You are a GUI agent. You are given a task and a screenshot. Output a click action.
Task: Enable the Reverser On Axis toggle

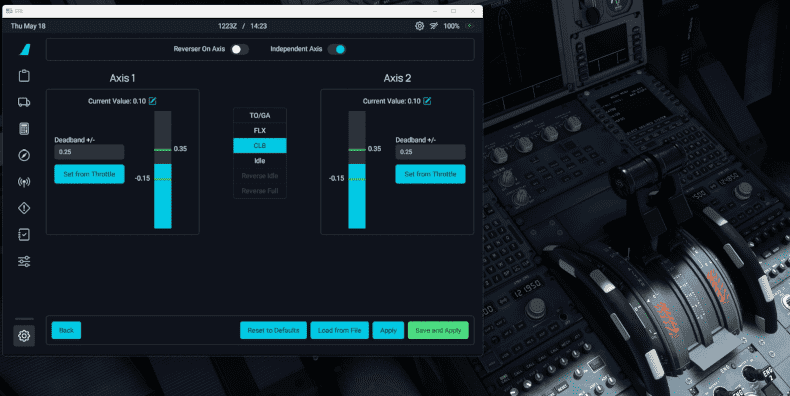(239, 49)
